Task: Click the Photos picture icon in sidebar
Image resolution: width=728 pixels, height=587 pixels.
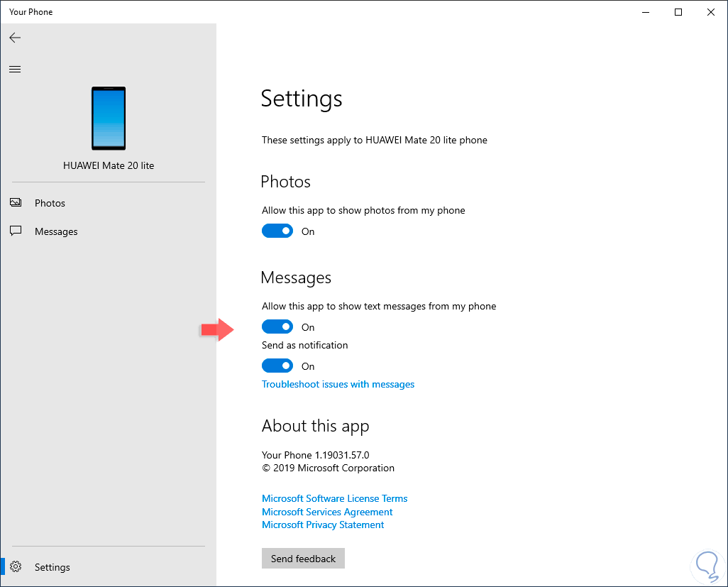Action: click(16, 202)
